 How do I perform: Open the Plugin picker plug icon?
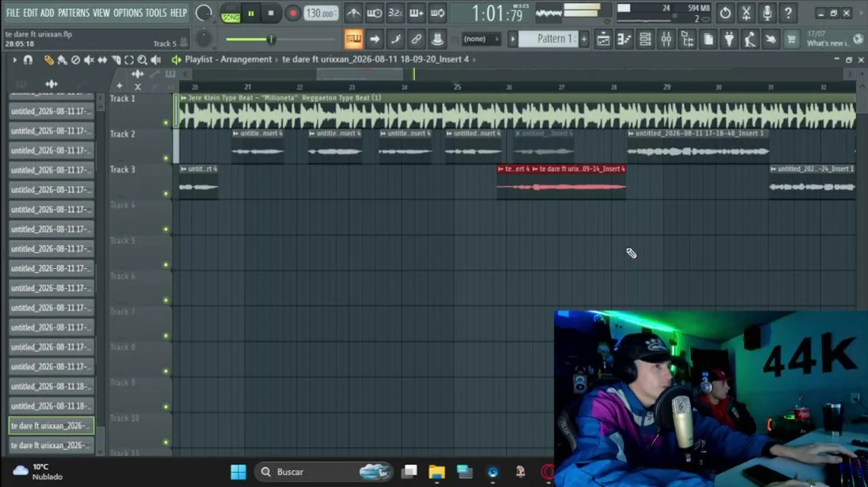[x=729, y=39]
